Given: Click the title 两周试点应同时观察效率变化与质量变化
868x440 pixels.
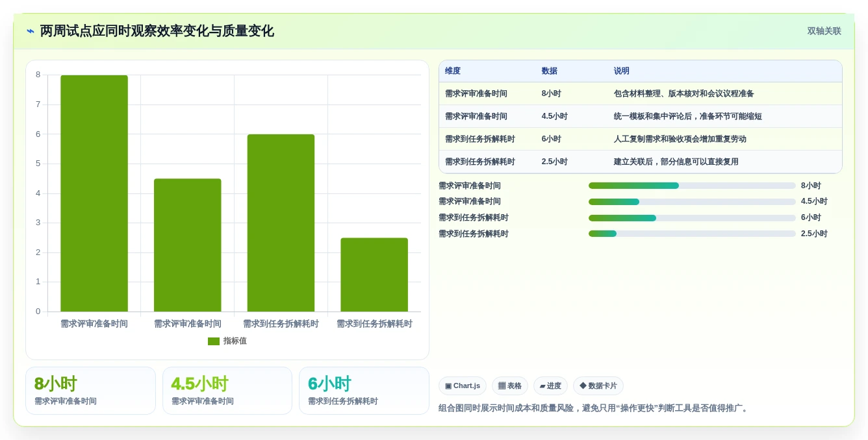Looking at the screenshot, I should (x=157, y=31).
